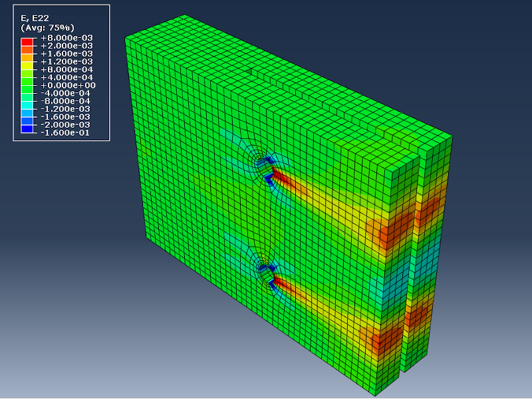This screenshot has width=532, height=399.
Task: Select the +1.200e-03 legend value
Action: click(66, 61)
